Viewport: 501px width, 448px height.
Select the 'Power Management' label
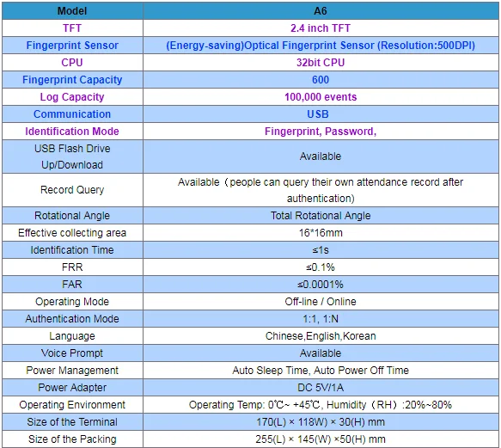(x=72, y=371)
